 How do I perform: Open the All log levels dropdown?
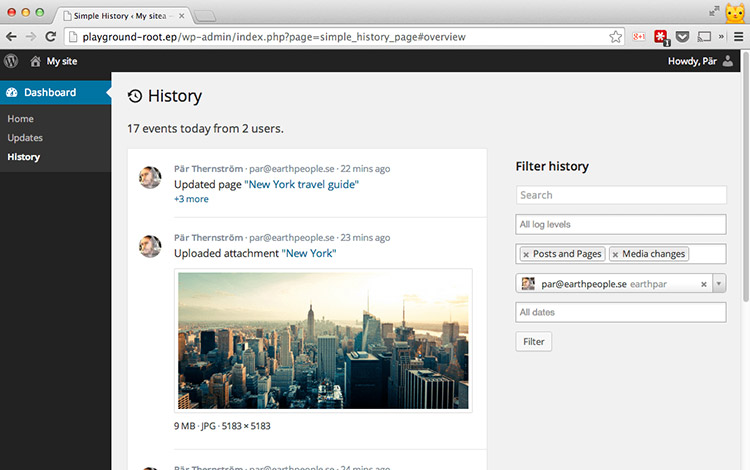621,224
